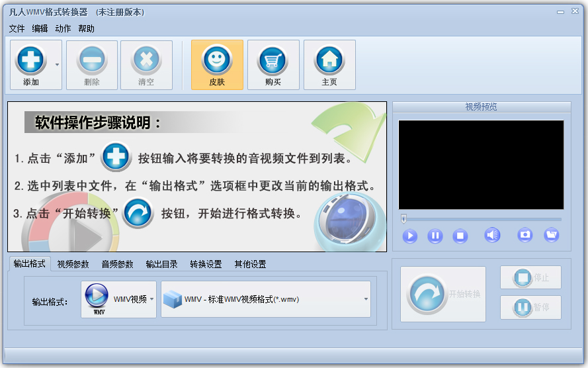Switch to the 其他设置 tab
Image resolution: width=588 pixels, height=368 pixels.
point(250,265)
